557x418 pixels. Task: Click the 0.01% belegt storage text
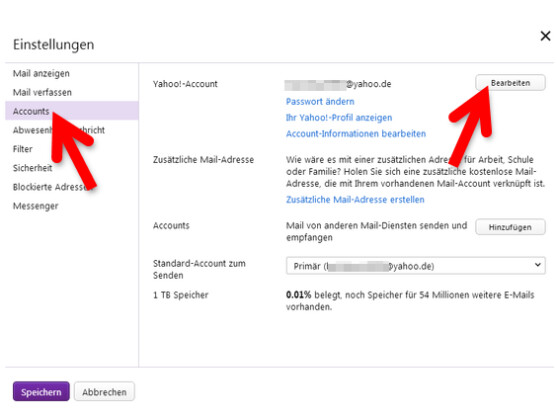pyautogui.click(x=410, y=301)
